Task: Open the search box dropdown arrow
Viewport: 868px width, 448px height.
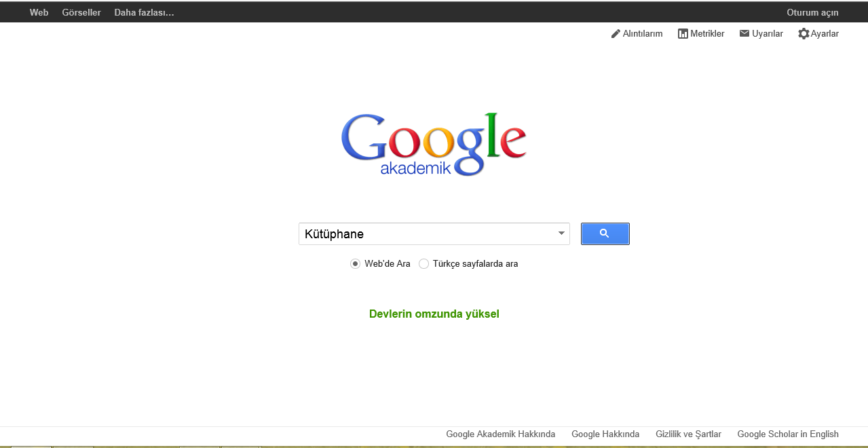Action: pos(561,234)
